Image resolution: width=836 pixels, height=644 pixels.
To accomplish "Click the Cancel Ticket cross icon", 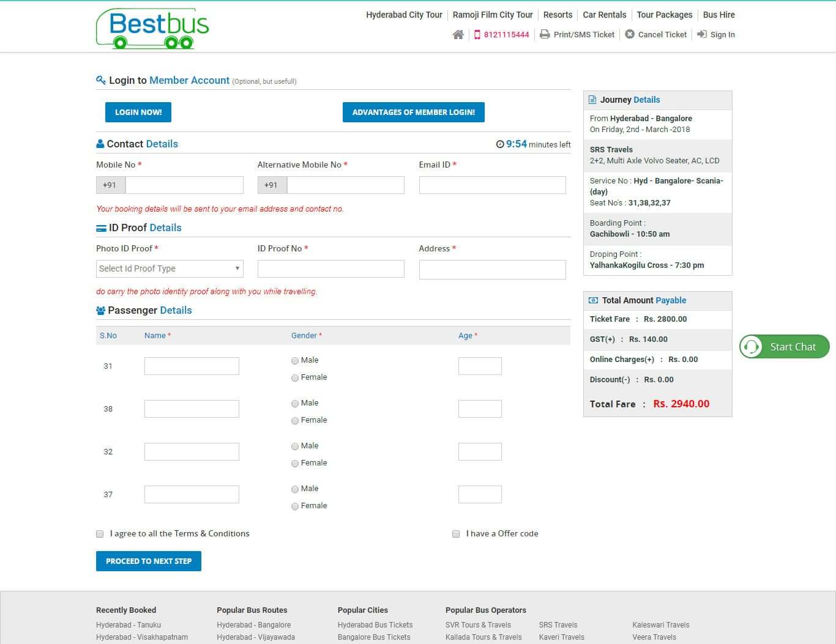I will tap(630, 34).
